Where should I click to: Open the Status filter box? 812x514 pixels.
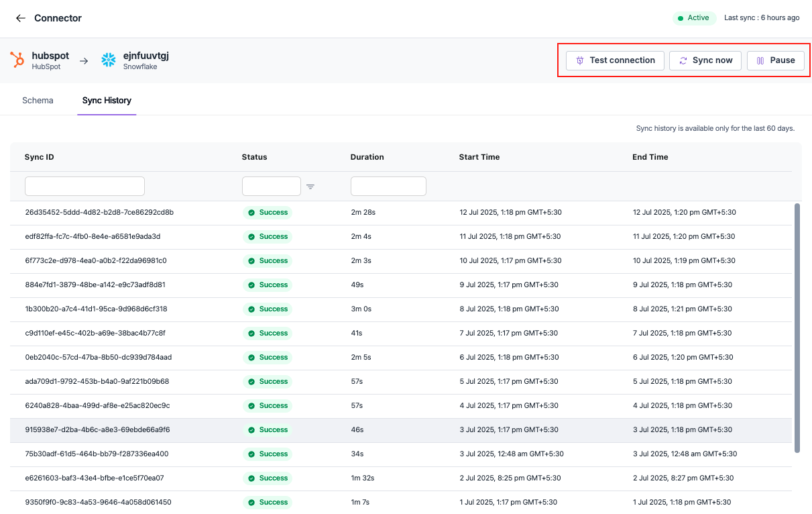pyautogui.click(x=271, y=187)
